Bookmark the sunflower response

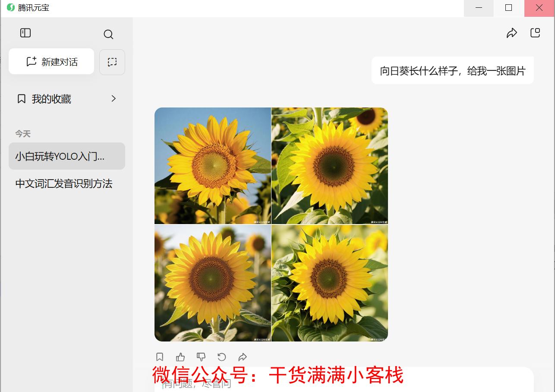pyautogui.click(x=160, y=357)
